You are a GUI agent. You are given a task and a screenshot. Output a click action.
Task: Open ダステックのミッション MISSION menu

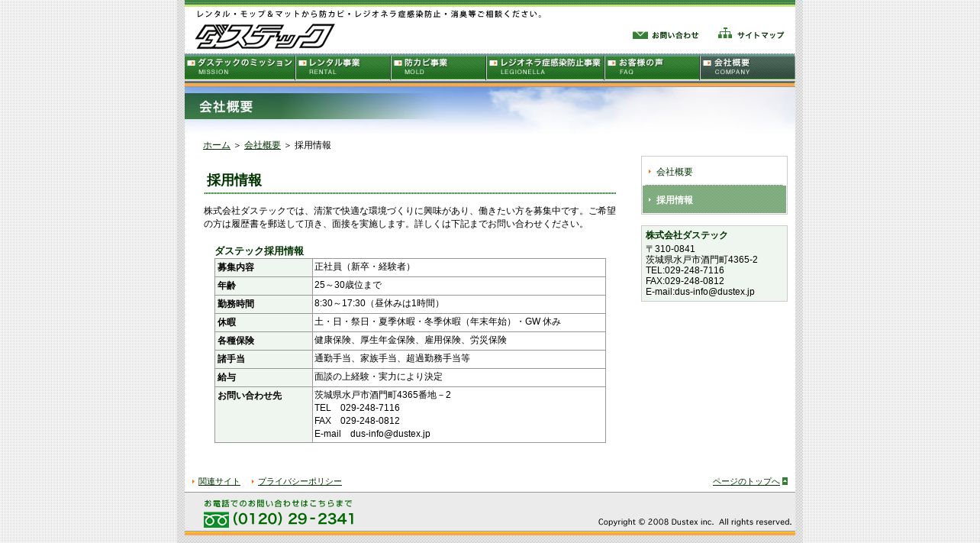(240, 67)
